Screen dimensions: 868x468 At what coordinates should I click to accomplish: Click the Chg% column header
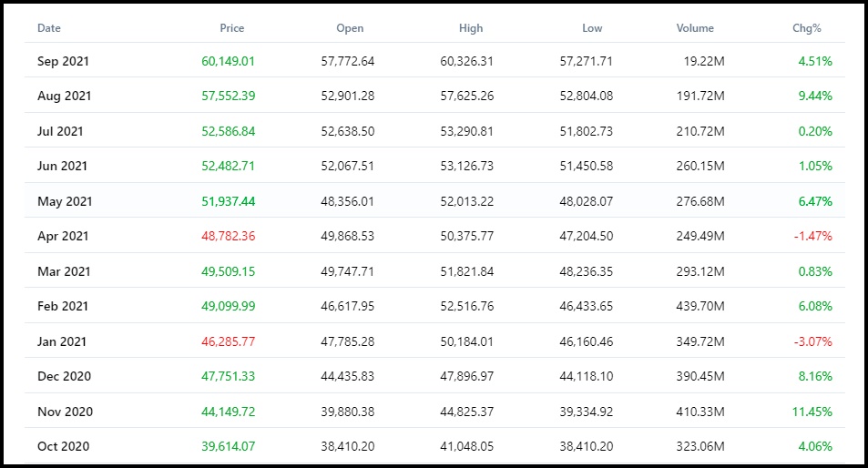click(x=807, y=28)
